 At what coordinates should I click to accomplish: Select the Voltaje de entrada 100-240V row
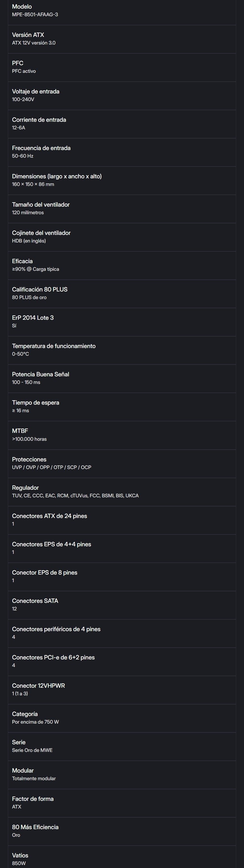122,96
